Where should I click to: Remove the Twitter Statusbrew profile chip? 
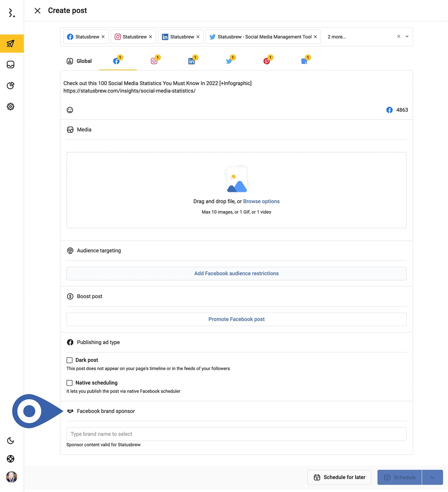click(x=315, y=37)
